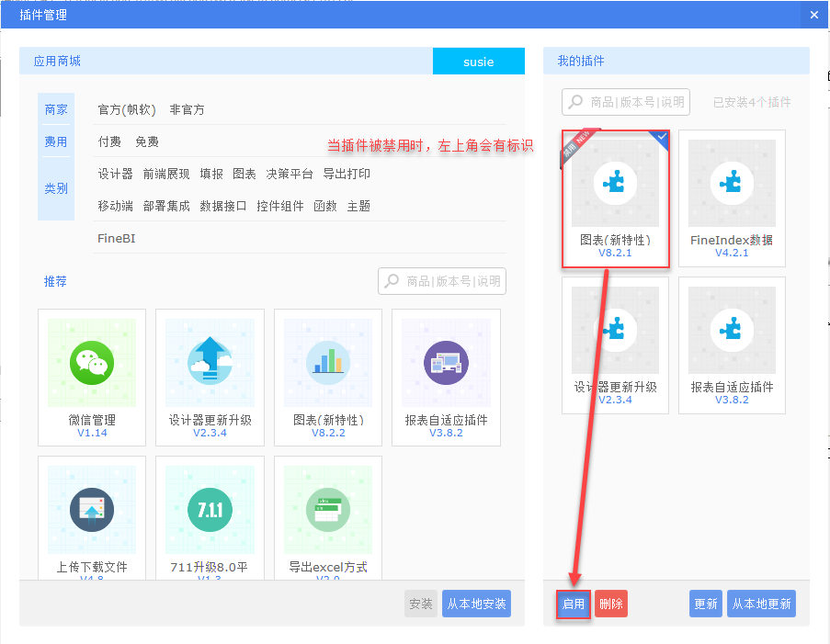Enable the selected plugin with 启用
The height and width of the screenshot is (644, 830).
pyautogui.click(x=574, y=604)
